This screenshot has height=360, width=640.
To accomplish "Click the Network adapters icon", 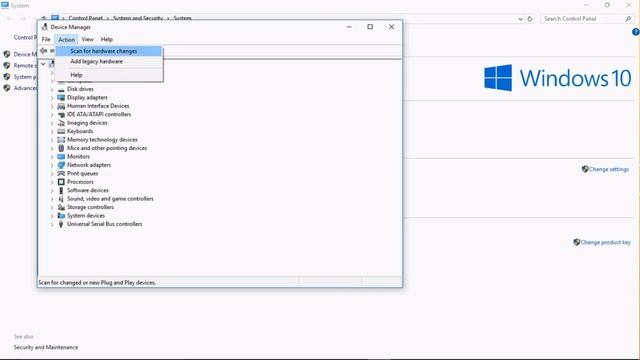I will (x=61, y=165).
